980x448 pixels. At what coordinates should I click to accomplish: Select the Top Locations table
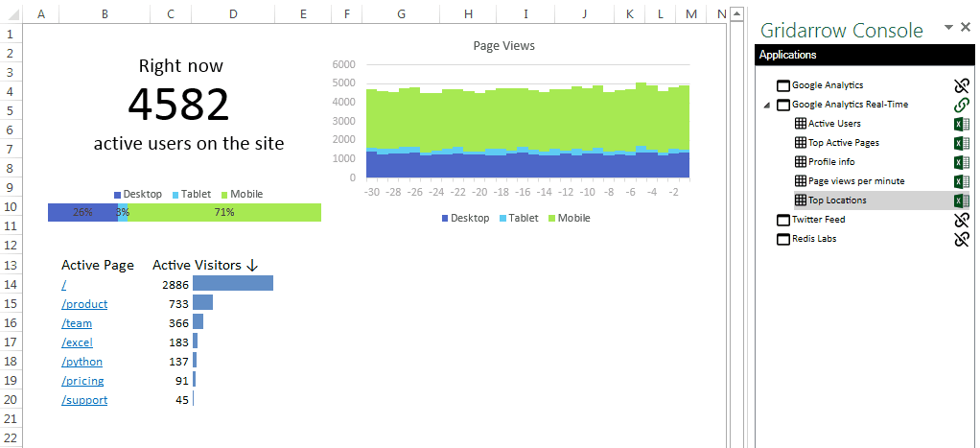[837, 200]
